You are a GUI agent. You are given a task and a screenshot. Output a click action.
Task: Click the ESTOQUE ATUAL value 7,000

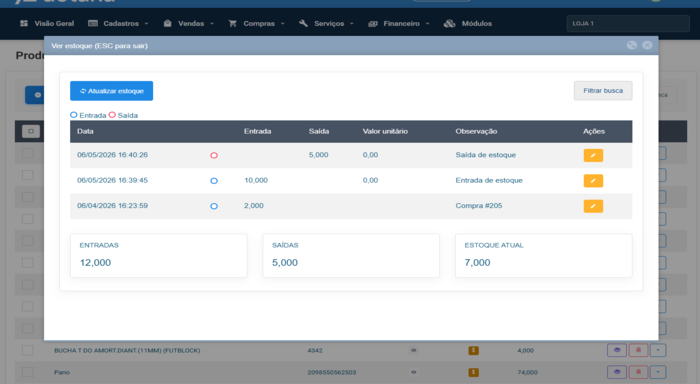(x=477, y=263)
